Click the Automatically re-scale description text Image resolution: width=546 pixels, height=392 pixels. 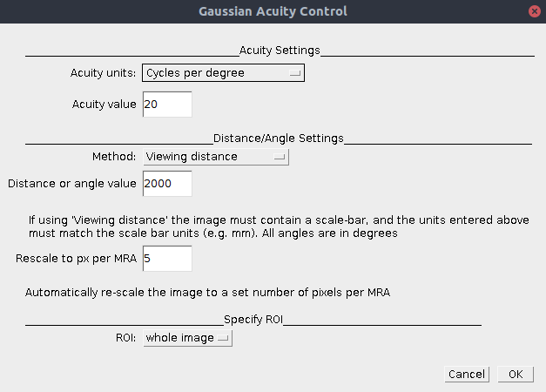(x=207, y=293)
